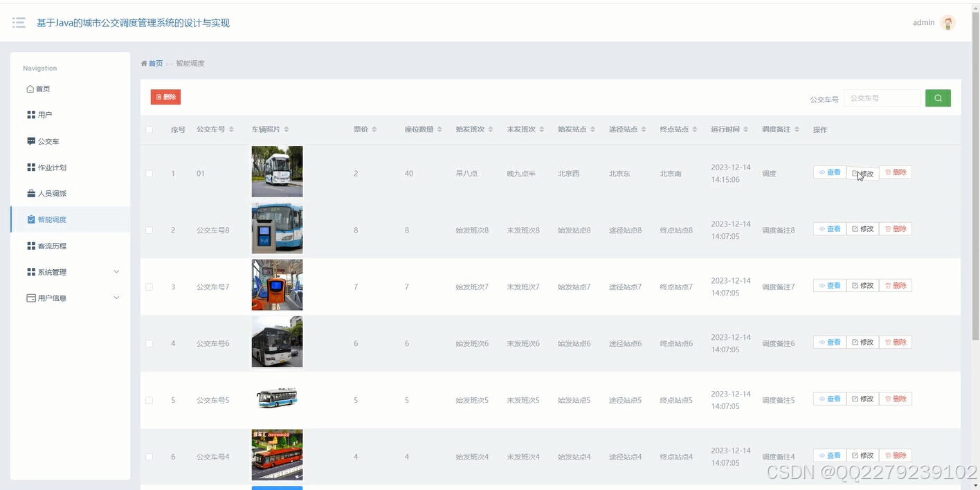
Task: Sort by 末发班次 column arrows
Action: (542, 129)
